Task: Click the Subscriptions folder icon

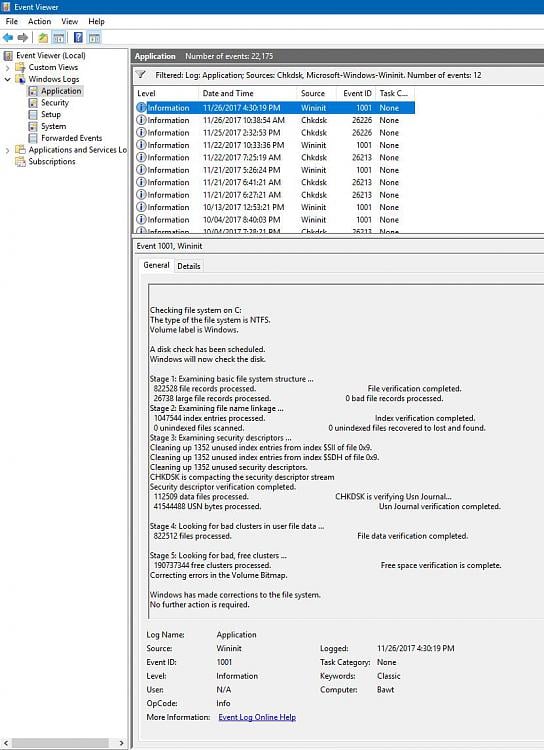Action: 21,162
